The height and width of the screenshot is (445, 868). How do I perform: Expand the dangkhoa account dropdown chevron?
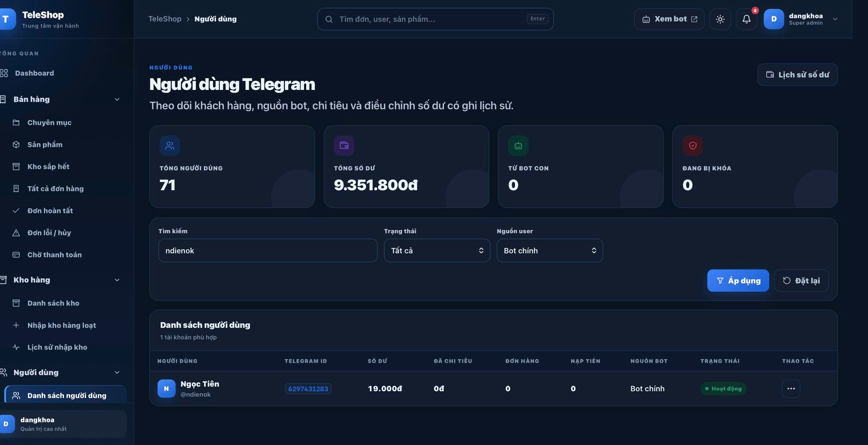click(835, 19)
